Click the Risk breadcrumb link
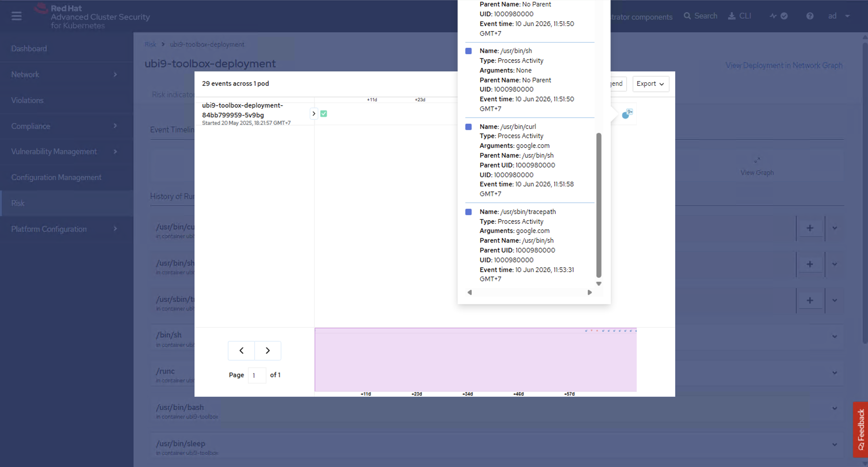Image resolution: width=868 pixels, height=467 pixels. pos(150,44)
